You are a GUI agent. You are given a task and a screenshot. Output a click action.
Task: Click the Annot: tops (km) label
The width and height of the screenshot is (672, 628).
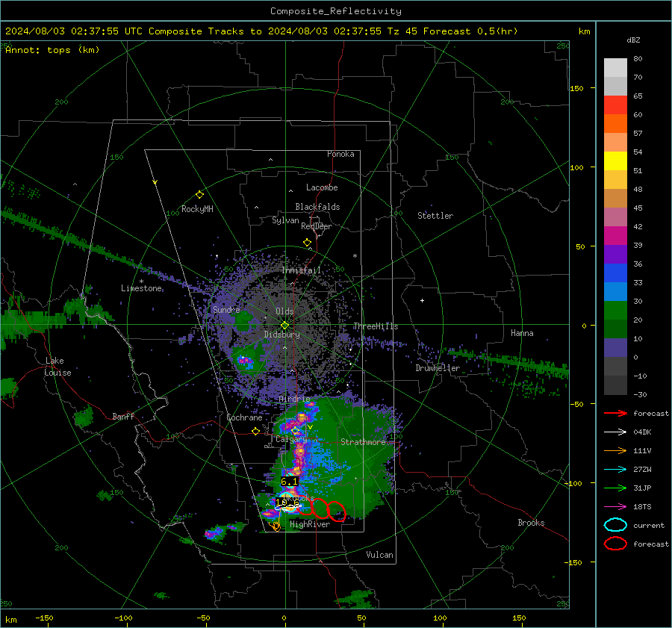pos(52,50)
